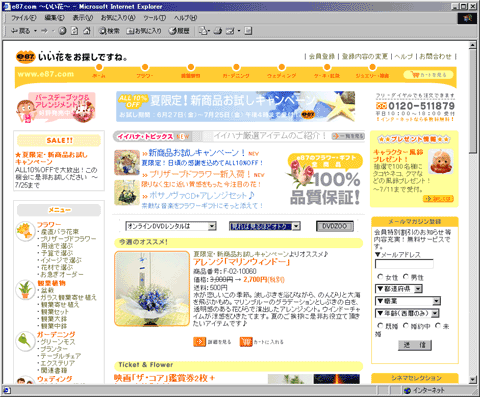Image resolution: width=480 pixels, height=397 pixels.
Task: Expand the オンラインDVDレンタルは dropdown
Action: click(x=171, y=226)
